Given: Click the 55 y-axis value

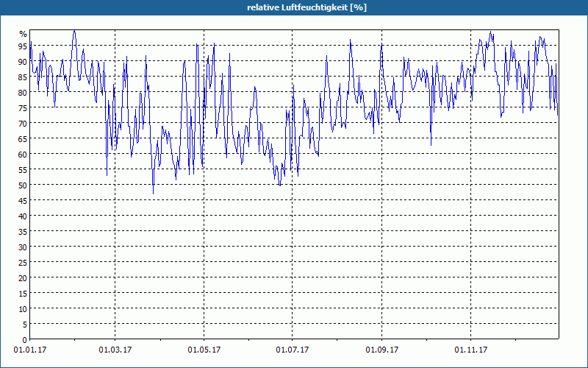Looking at the screenshot, I should tap(23, 170).
